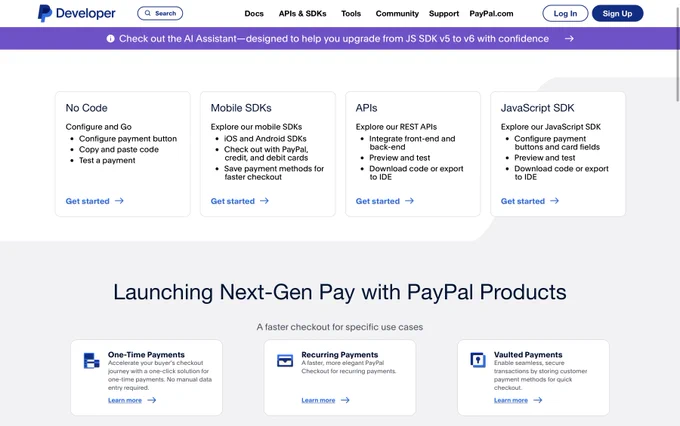Click Learn more for Recurring Payments
This screenshot has width=680, height=426.
(x=318, y=400)
